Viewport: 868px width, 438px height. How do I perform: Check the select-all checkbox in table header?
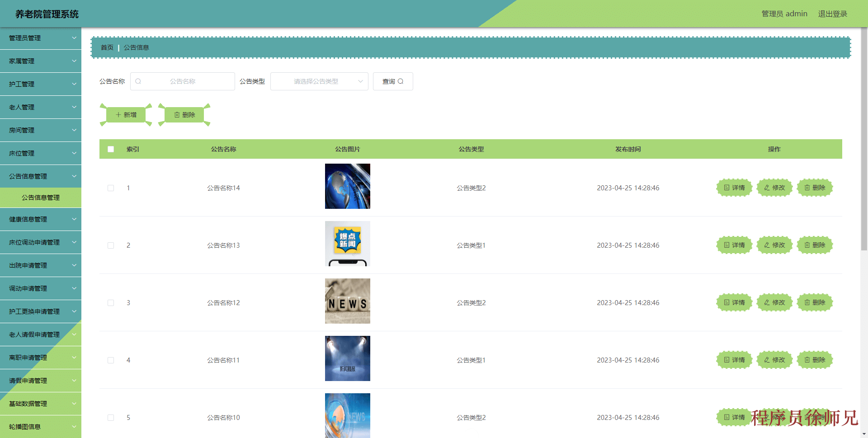(111, 149)
